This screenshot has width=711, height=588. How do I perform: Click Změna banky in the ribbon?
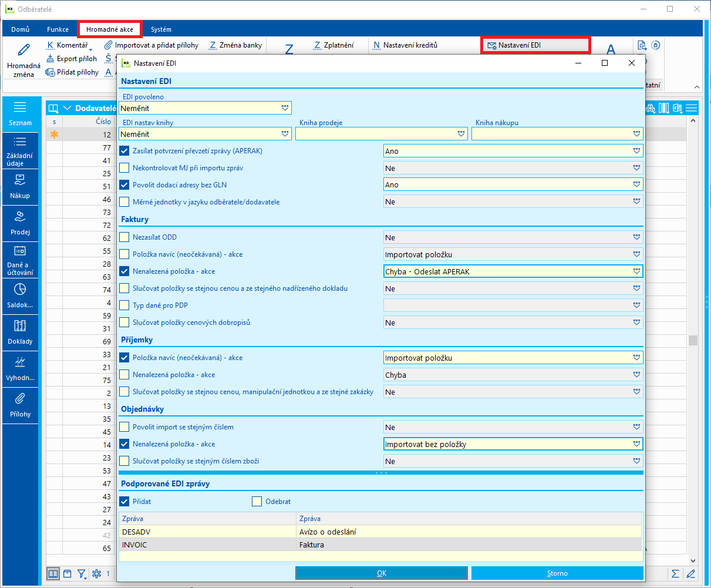coord(235,45)
